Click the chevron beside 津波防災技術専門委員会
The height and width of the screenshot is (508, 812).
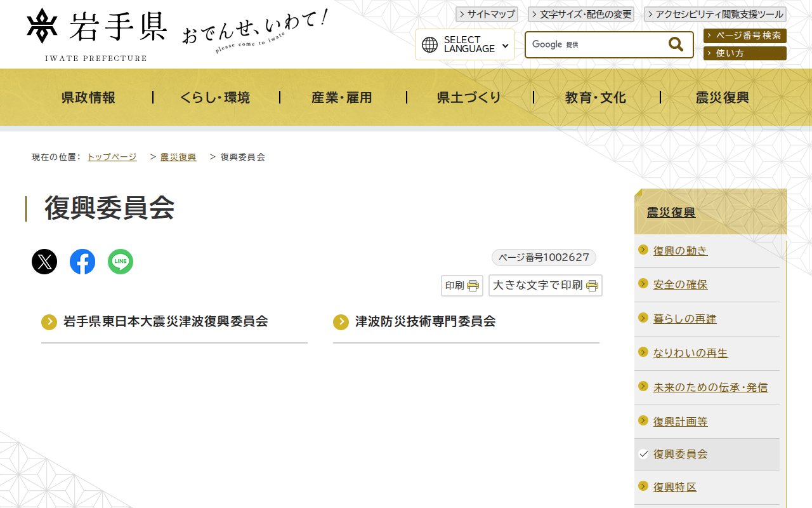[340, 322]
